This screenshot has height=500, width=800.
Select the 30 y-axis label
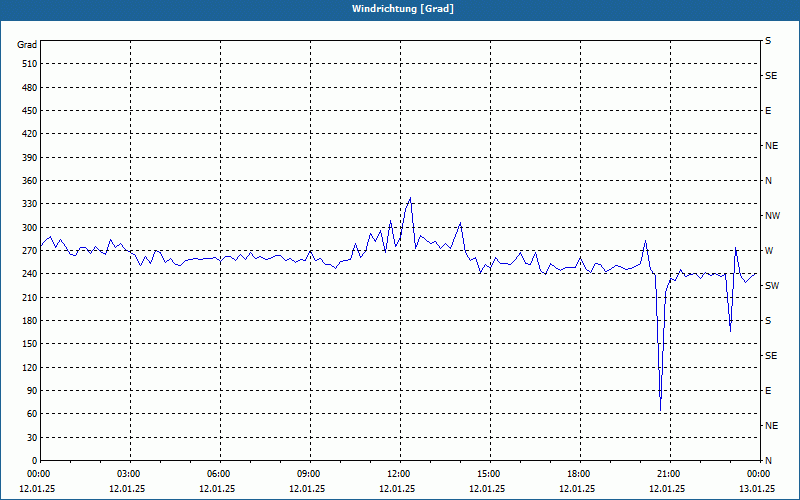pyautogui.click(x=32, y=438)
